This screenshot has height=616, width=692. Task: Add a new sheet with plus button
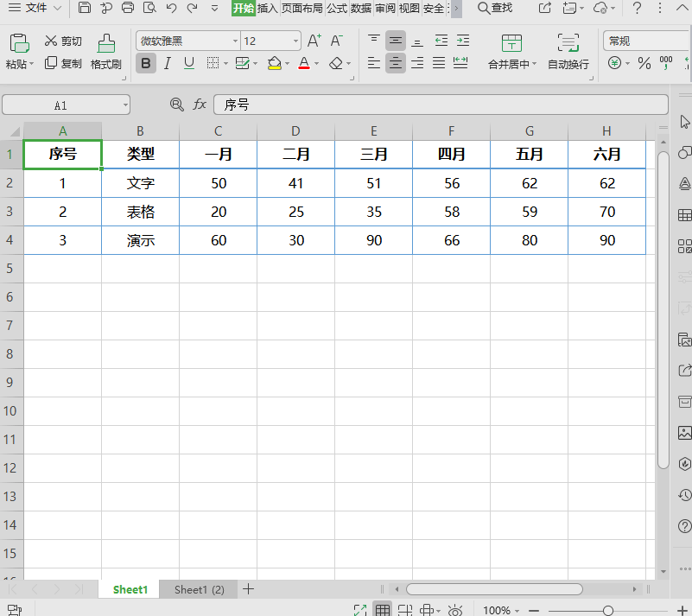pos(249,589)
